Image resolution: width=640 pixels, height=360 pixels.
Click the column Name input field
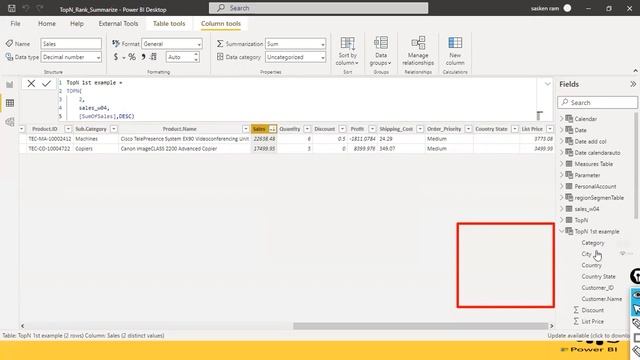click(71, 44)
